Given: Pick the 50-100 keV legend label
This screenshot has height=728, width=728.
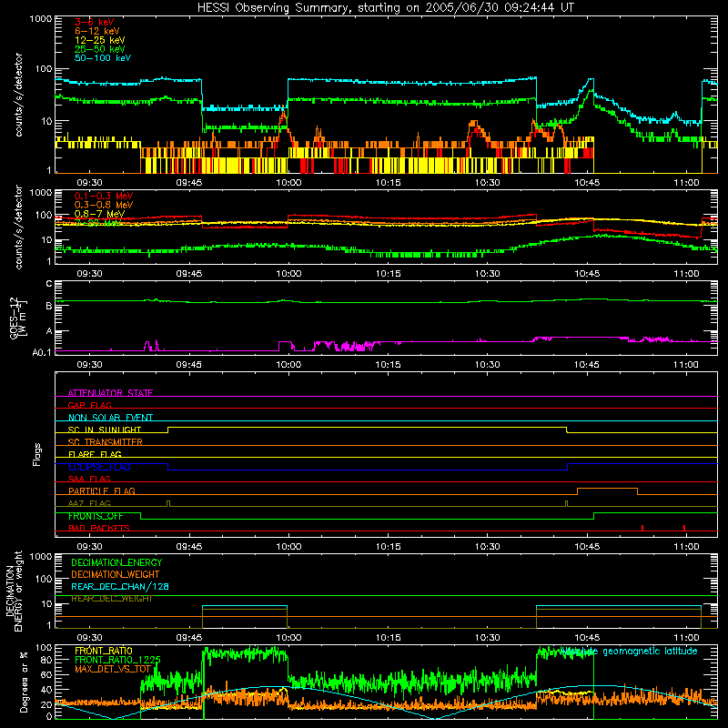Looking at the screenshot, I should [x=103, y=58].
